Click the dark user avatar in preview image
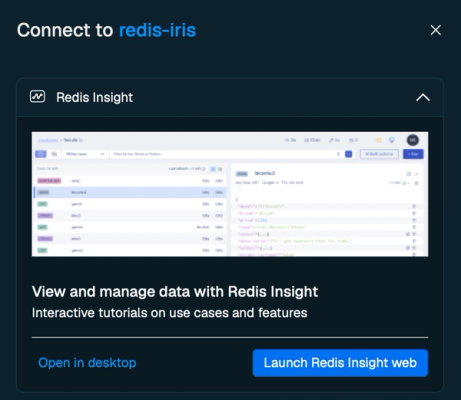The width and height of the screenshot is (461, 400). tap(412, 140)
